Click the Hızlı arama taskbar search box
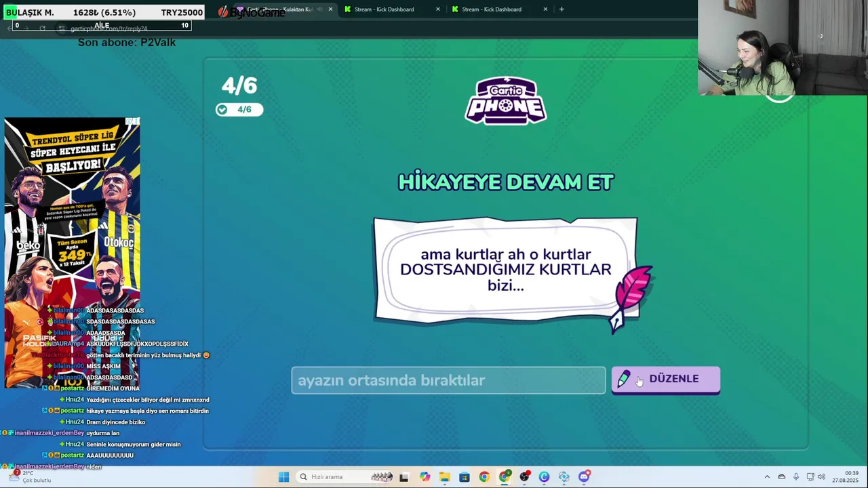Screen dimensions: 868x488 (344, 477)
